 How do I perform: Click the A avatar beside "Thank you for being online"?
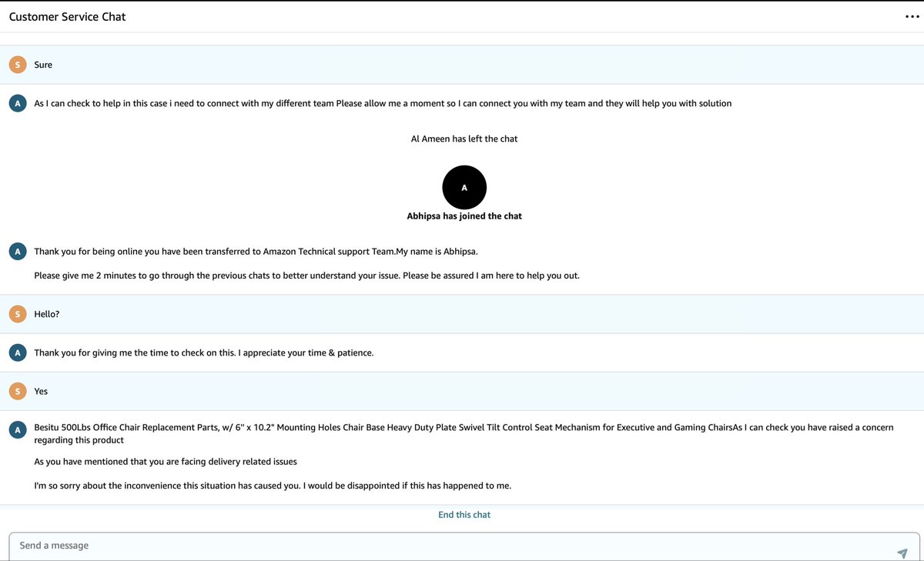(x=18, y=251)
